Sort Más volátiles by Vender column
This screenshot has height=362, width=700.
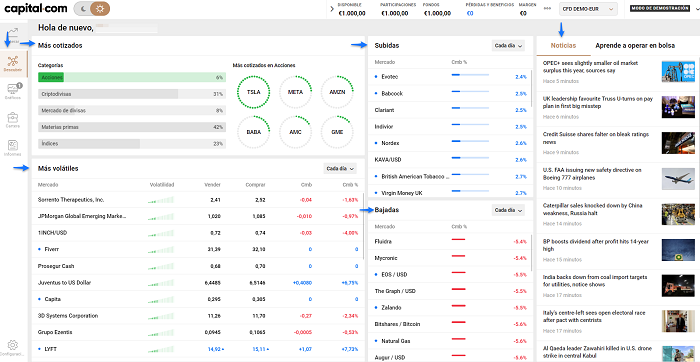click(212, 185)
